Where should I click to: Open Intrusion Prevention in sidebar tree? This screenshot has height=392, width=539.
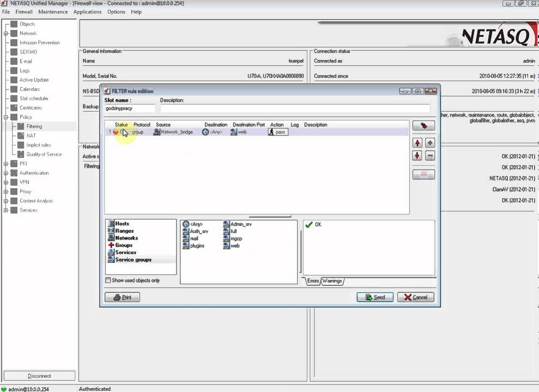40,42
